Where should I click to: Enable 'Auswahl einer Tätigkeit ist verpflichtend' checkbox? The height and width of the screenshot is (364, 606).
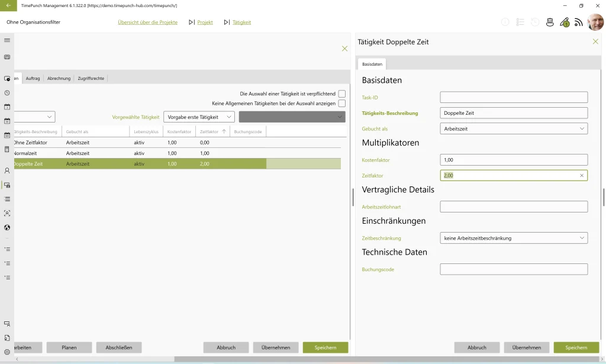pyautogui.click(x=342, y=94)
